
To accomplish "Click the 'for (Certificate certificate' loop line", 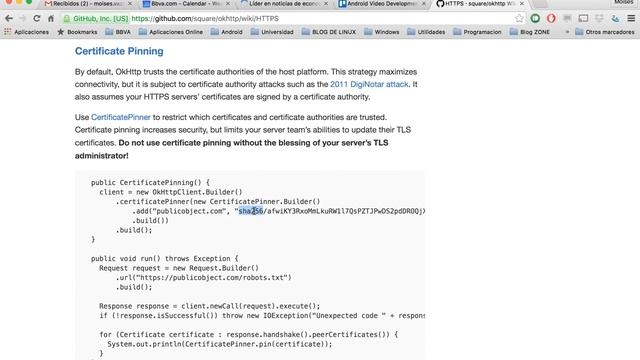I will tap(249, 335).
